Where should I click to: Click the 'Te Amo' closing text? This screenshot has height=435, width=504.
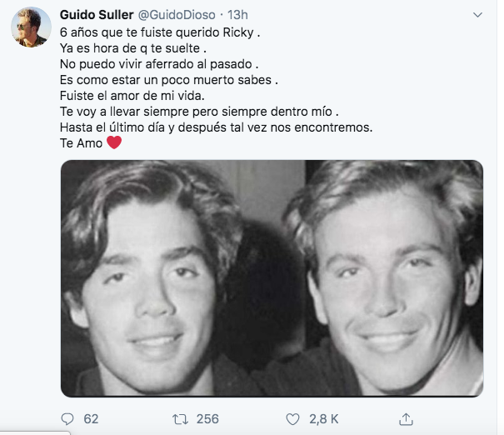coord(81,143)
